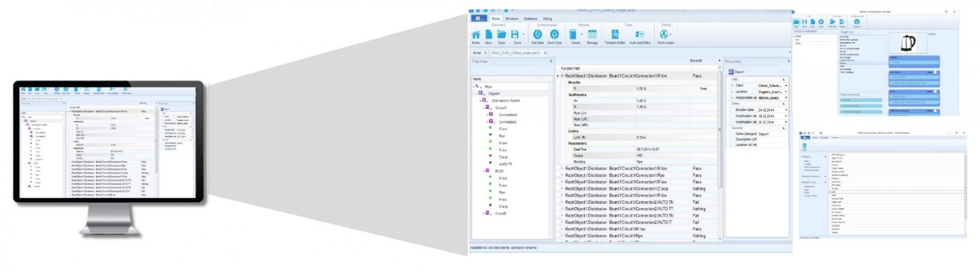Click the Name designation field Object1

[774, 134]
